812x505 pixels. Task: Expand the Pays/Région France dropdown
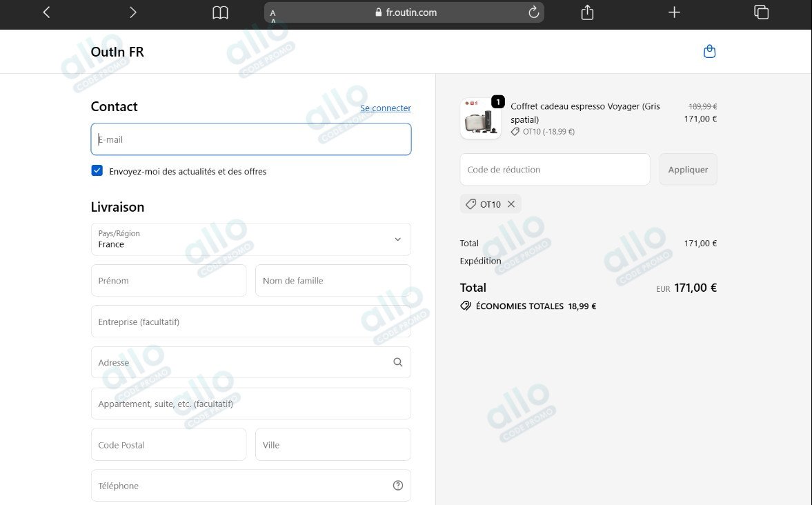[251, 239]
